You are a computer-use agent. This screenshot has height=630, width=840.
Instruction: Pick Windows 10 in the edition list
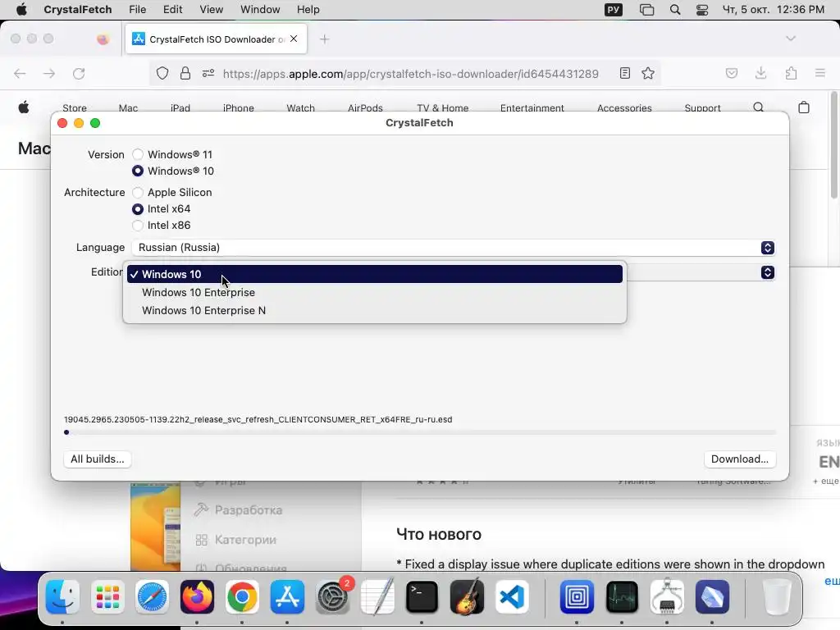coord(374,274)
